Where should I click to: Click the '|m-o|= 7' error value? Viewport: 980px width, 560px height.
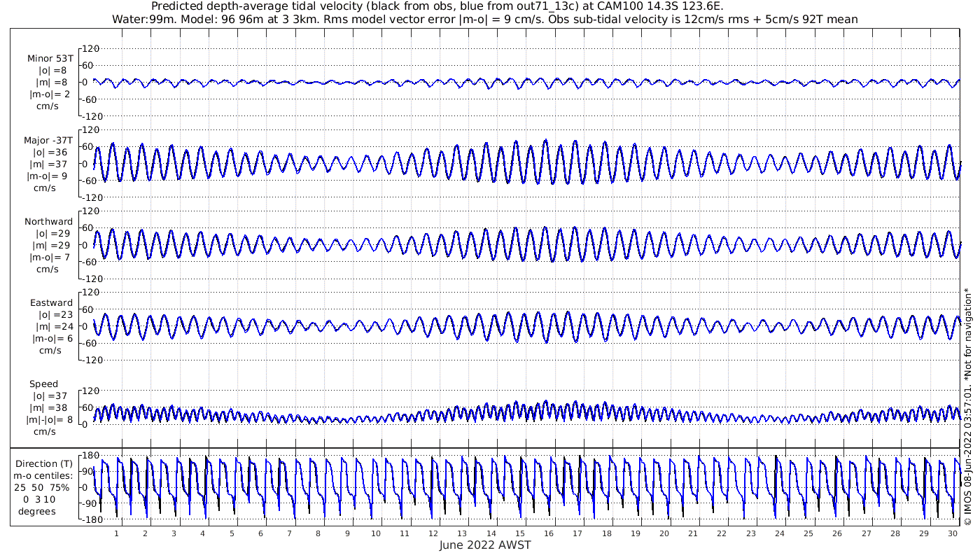[49, 258]
